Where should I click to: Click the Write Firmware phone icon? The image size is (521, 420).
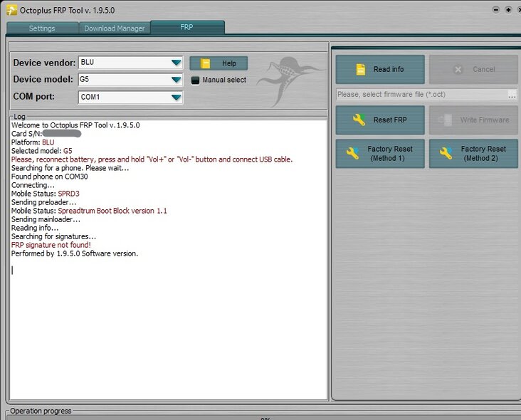point(446,120)
